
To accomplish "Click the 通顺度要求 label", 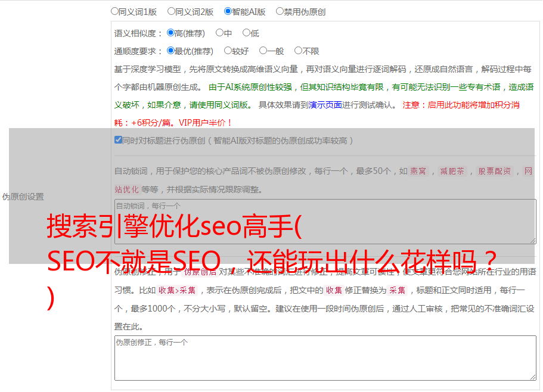I will tap(138, 52).
